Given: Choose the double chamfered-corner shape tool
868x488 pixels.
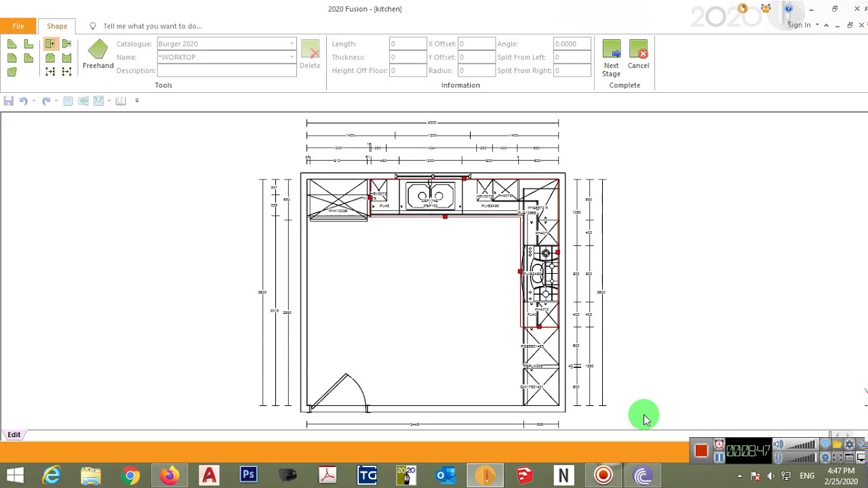Looking at the screenshot, I should coord(50,58).
